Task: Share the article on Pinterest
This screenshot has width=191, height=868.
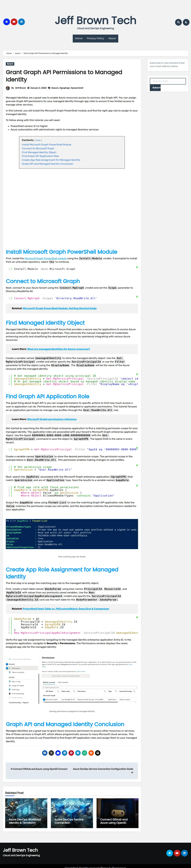Action: 71,753
